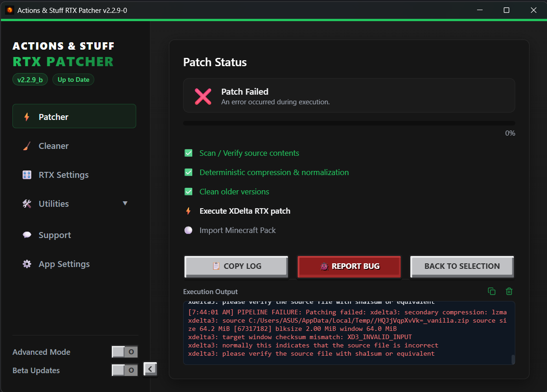
Task: Click the execution output scrollbar
Action: point(513,359)
